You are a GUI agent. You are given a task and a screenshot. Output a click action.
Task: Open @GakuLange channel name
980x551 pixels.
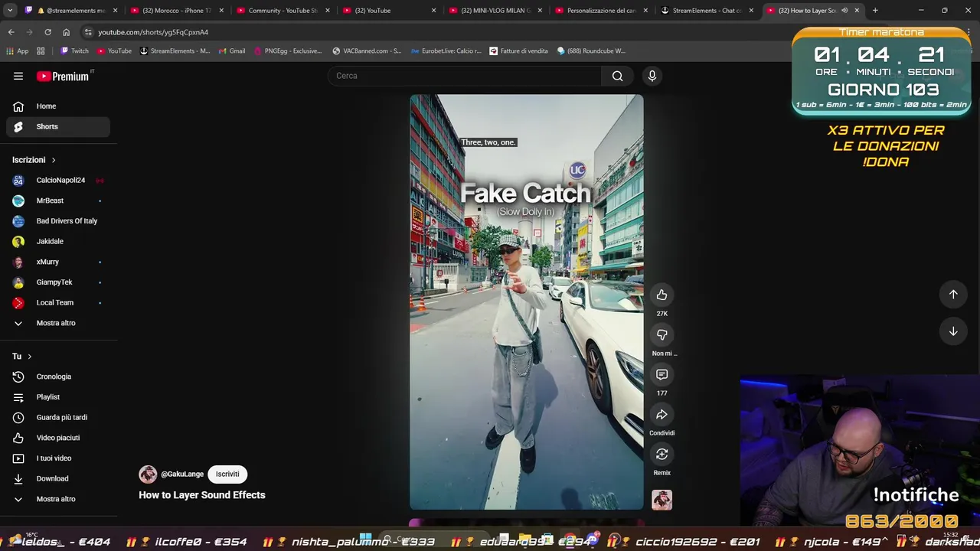tap(182, 474)
